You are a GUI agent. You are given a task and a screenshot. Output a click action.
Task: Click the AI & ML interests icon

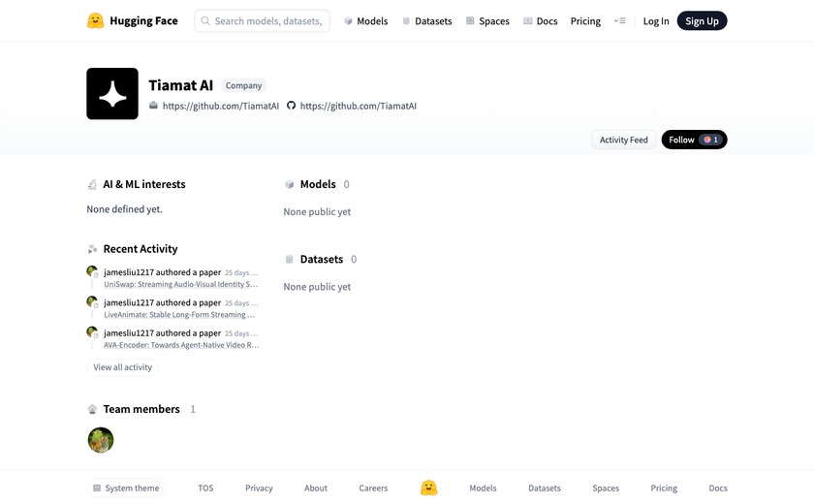coord(92,184)
